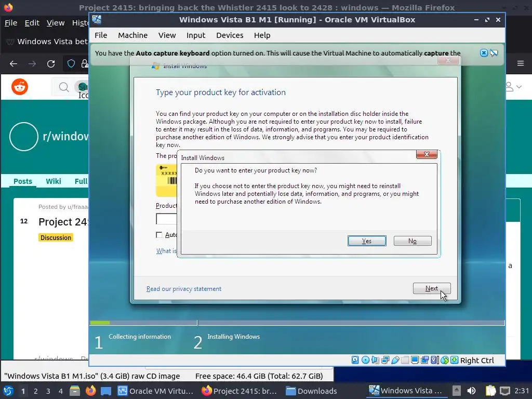Open the VirtualBox Input menu

(196, 35)
